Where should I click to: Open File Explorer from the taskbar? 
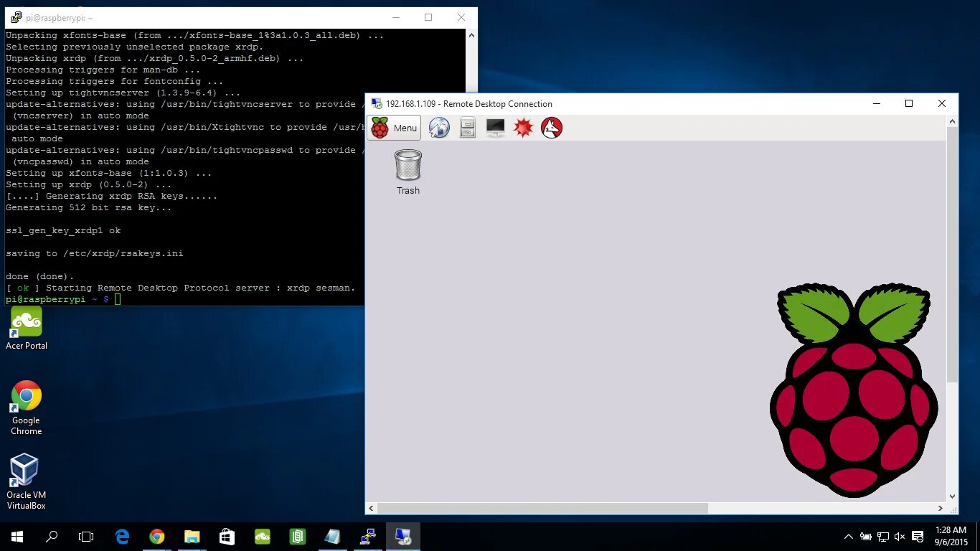(x=192, y=536)
